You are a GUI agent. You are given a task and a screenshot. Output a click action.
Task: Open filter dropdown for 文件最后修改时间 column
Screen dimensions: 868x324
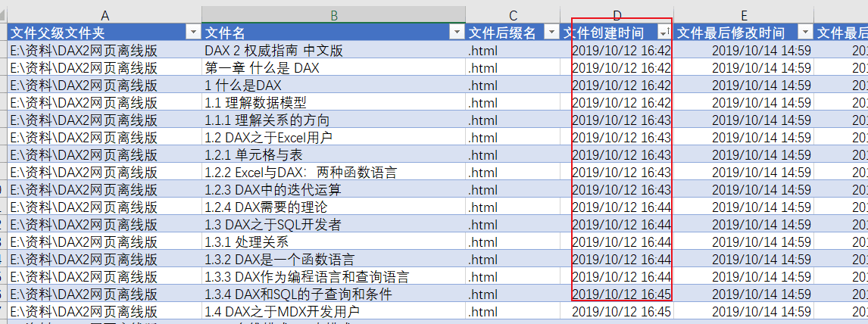805,33
